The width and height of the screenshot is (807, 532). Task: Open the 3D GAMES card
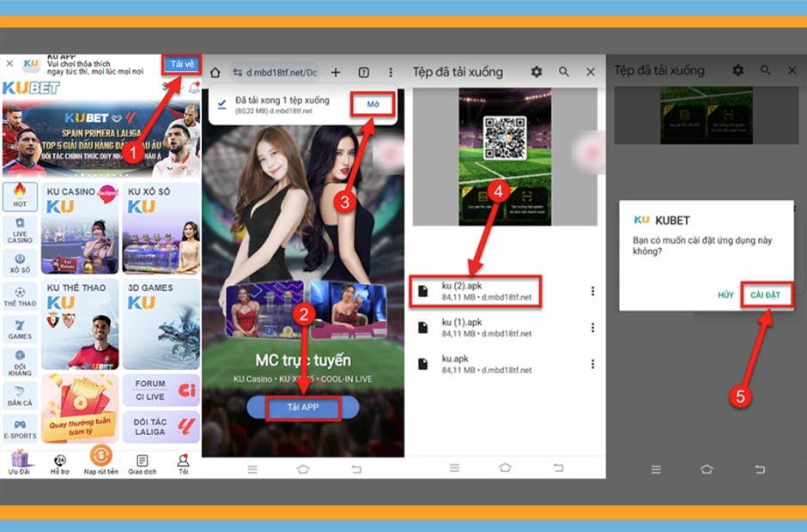click(x=161, y=324)
